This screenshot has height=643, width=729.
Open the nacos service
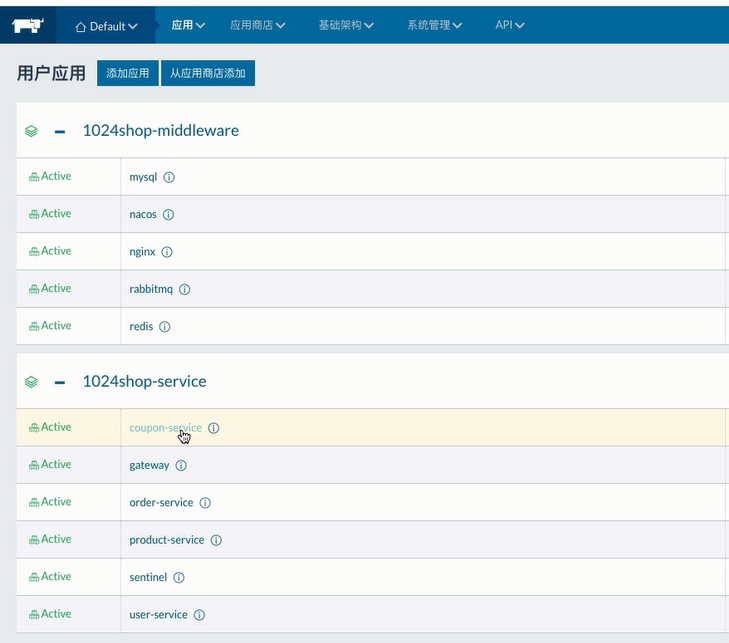click(143, 214)
